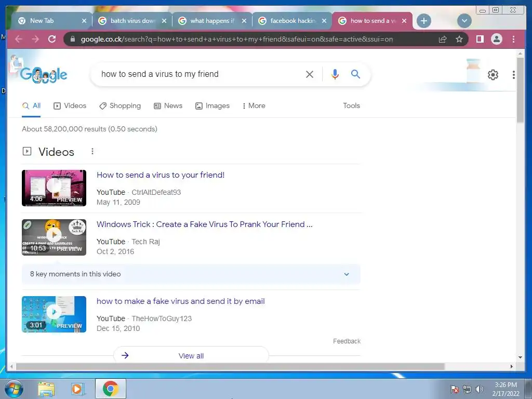Reload the current page
The height and width of the screenshot is (399, 532).
point(52,39)
